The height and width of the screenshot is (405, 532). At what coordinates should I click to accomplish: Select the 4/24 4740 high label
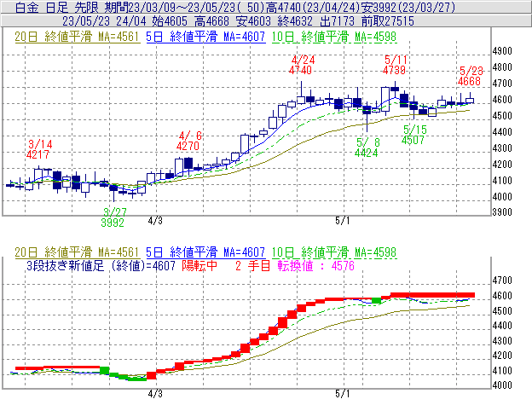click(302, 65)
